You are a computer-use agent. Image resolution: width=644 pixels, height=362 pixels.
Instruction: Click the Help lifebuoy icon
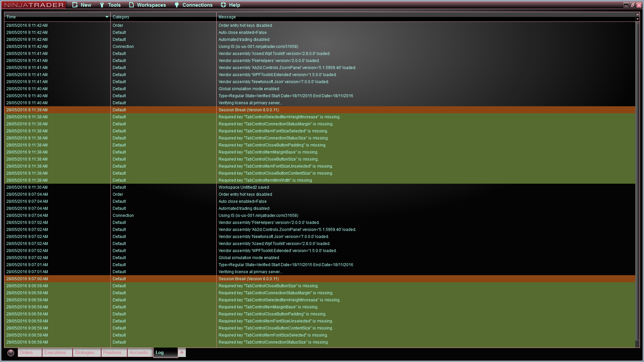[223, 5]
